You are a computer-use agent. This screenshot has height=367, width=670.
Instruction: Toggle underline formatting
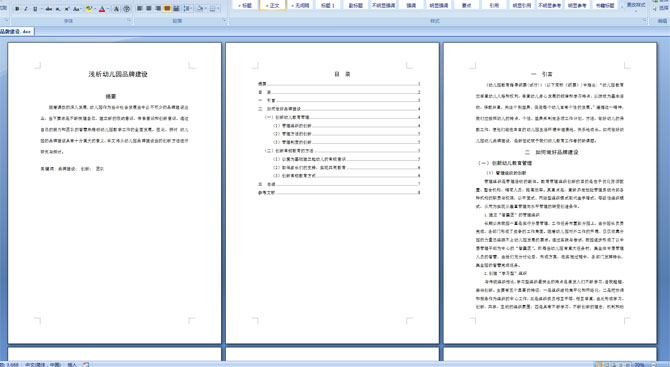tap(35, 9)
